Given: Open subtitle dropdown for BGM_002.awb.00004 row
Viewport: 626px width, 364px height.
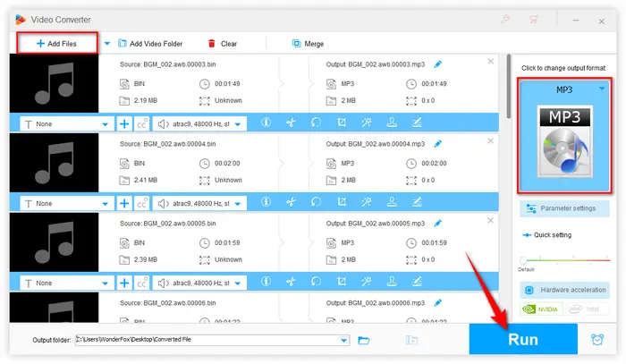Looking at the screenshot, I should (x=67, y=204).
